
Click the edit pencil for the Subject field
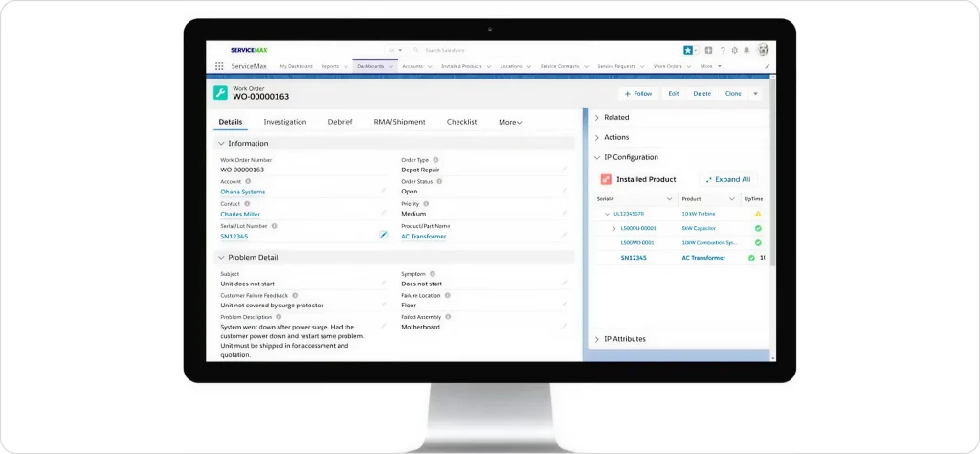click(x=384, y=283)
